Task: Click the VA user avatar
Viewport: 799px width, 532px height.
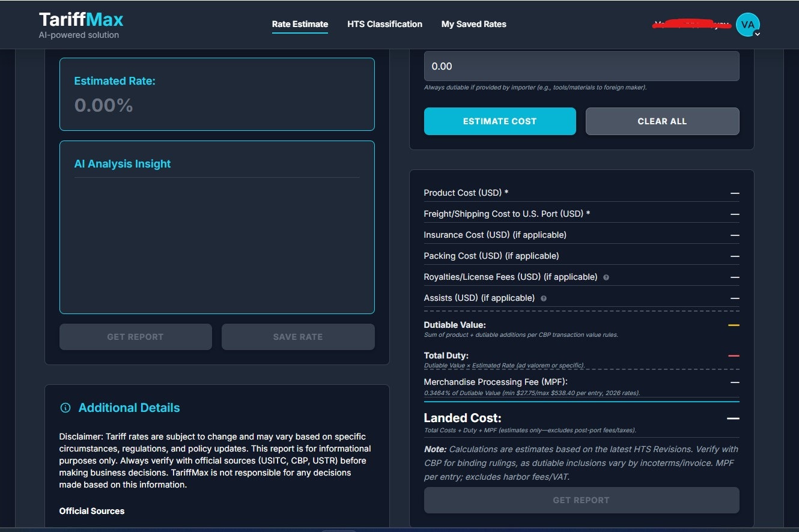Action: point(747,24)
